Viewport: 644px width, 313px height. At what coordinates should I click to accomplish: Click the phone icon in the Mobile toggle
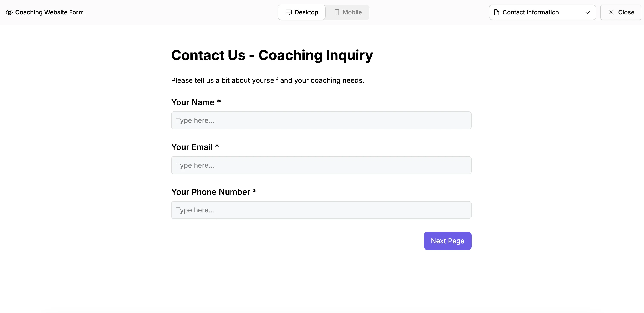click(x=337, y=12)
